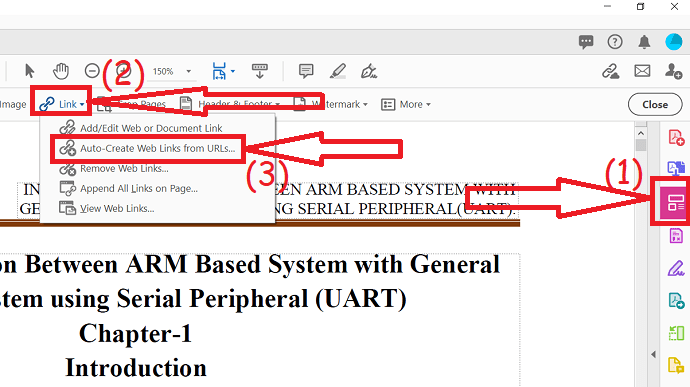The image size is (690, 387).
Task: Open the Help question mark menu
Action: point(615,42)
